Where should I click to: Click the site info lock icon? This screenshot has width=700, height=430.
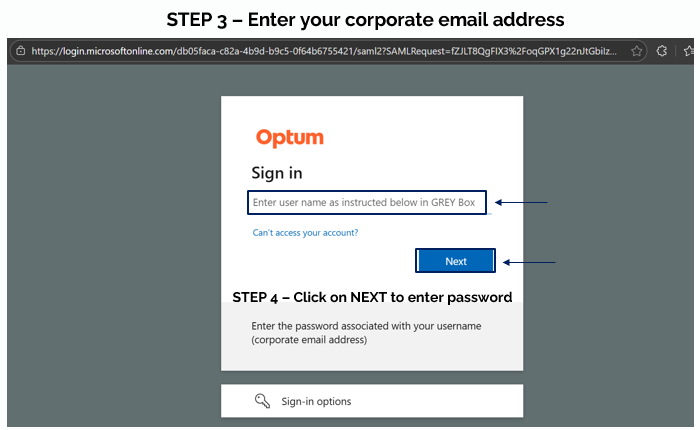(x=20, y=51)
